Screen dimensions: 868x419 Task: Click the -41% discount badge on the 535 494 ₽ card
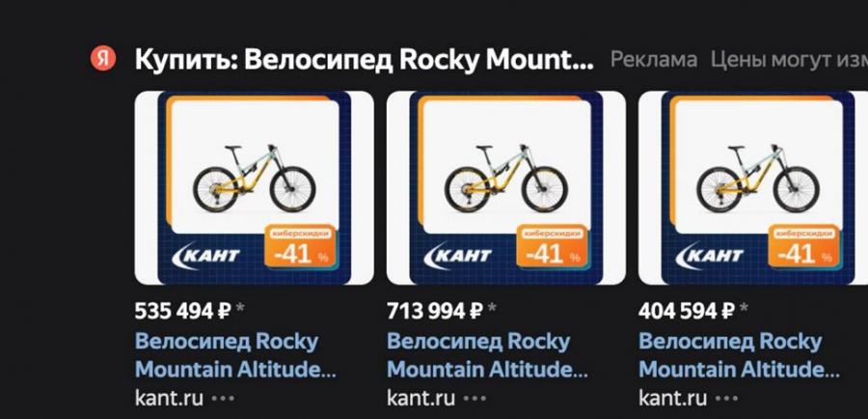pos(300,250)
